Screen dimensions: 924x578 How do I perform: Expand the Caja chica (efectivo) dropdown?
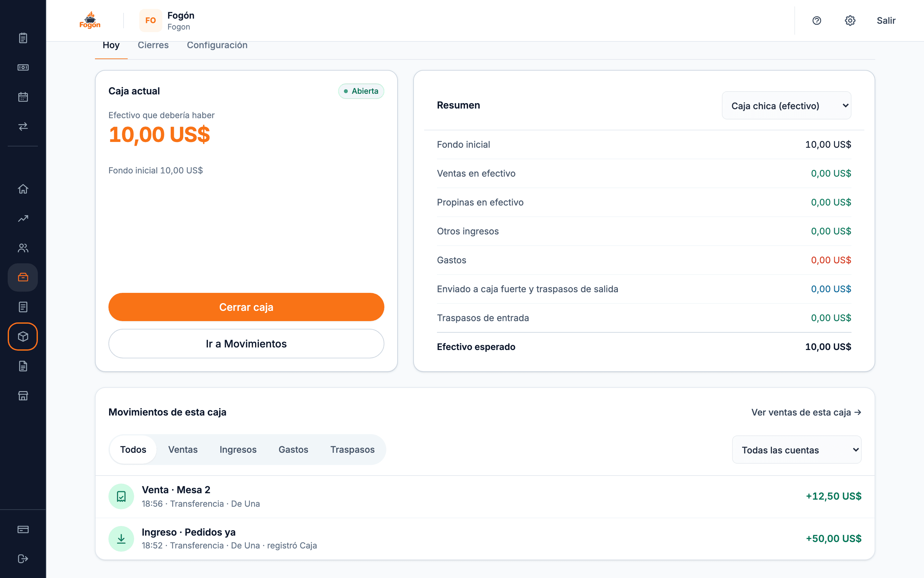[x=786, y=106]
